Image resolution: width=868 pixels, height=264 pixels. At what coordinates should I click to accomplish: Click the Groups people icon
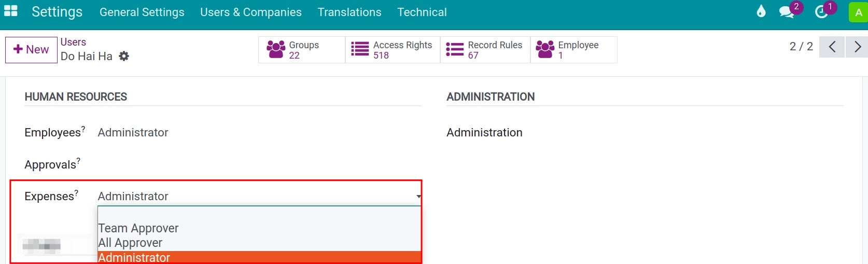(276, 50)
